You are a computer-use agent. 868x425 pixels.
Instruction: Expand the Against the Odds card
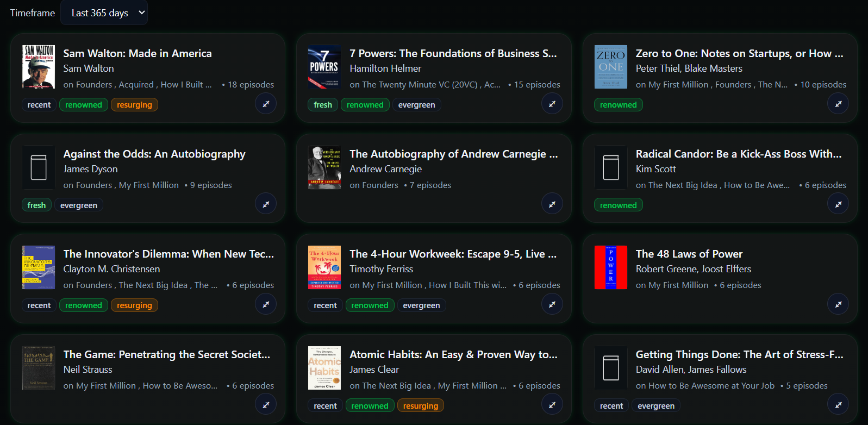pyautogui.click(x=266, y=204)
